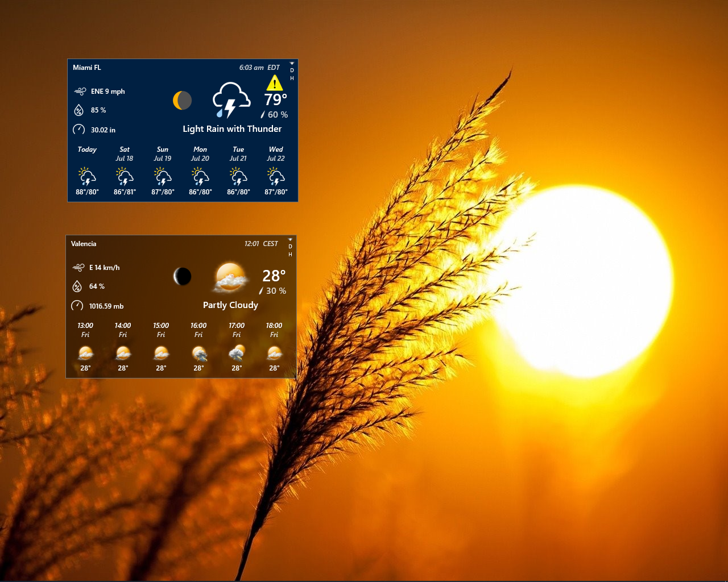Click the Sat Jul 18 forecast icon
Image resolution: width=728 pixels, height=582 pixels.
click(x=125, y=176)
